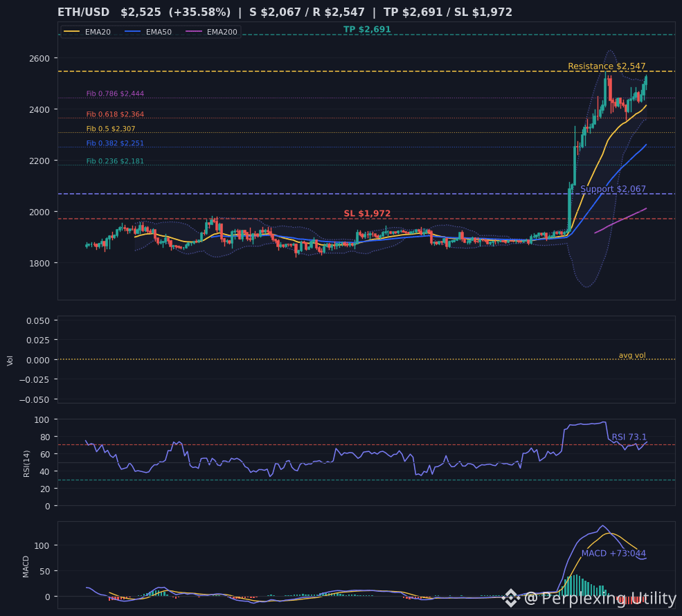Click the red 'SL $1,972' chart label
This screenshot has height=616, width=682.
pos(367,213)
